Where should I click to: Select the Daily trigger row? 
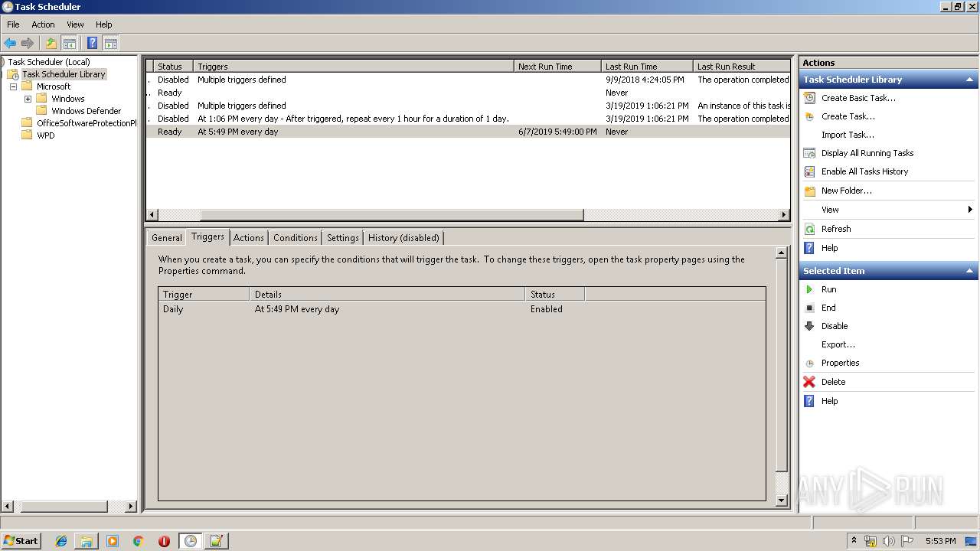tap(462, 309)
